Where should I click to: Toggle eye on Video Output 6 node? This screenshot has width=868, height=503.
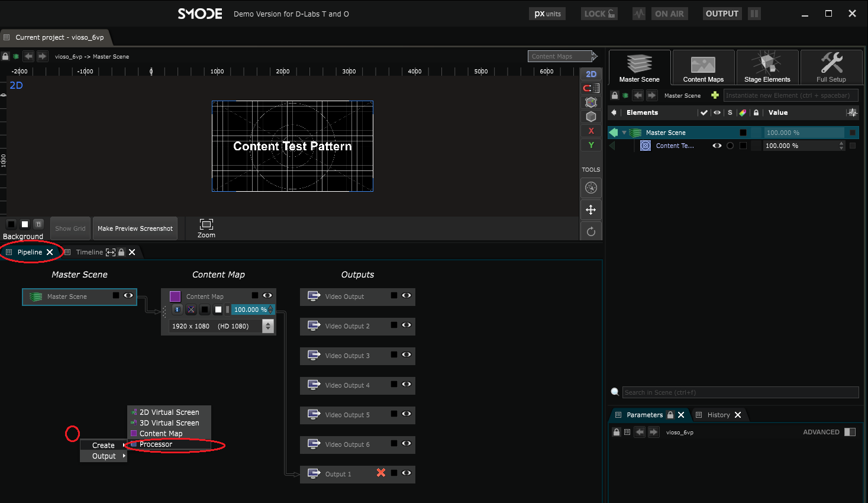click(406, 443)
